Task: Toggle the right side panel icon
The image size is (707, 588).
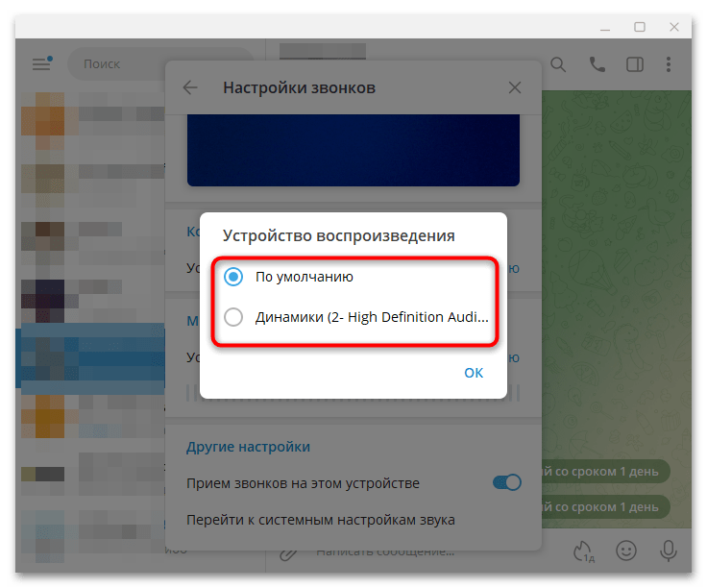Action: pyautogui.click(x=635, y=64)
